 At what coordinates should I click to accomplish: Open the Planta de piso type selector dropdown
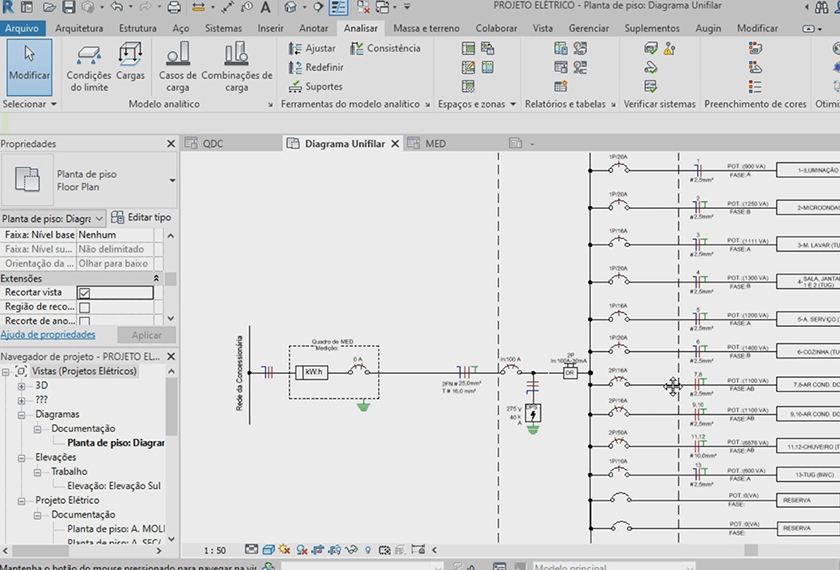point(172,180)
